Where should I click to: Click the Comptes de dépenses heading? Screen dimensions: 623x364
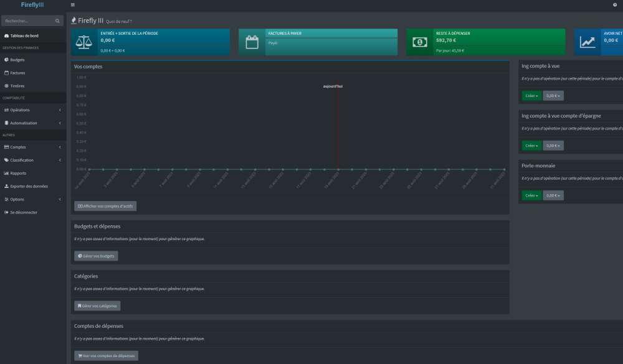98,326
